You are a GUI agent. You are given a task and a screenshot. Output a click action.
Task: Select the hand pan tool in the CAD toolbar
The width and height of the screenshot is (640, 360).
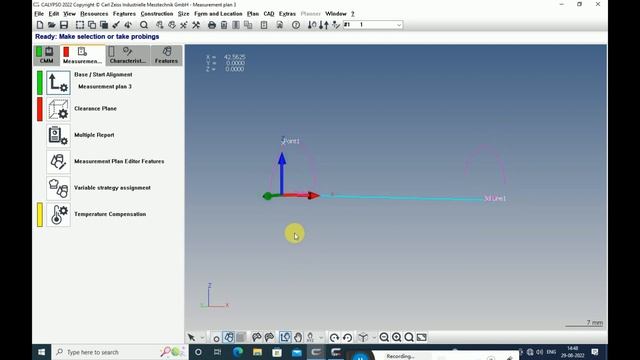[298, 337]
